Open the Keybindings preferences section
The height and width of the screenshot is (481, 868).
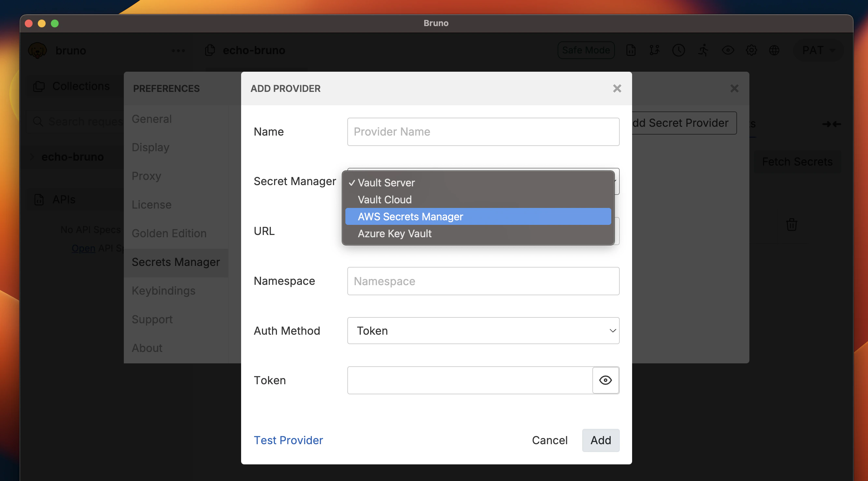[x=164, y=291]
